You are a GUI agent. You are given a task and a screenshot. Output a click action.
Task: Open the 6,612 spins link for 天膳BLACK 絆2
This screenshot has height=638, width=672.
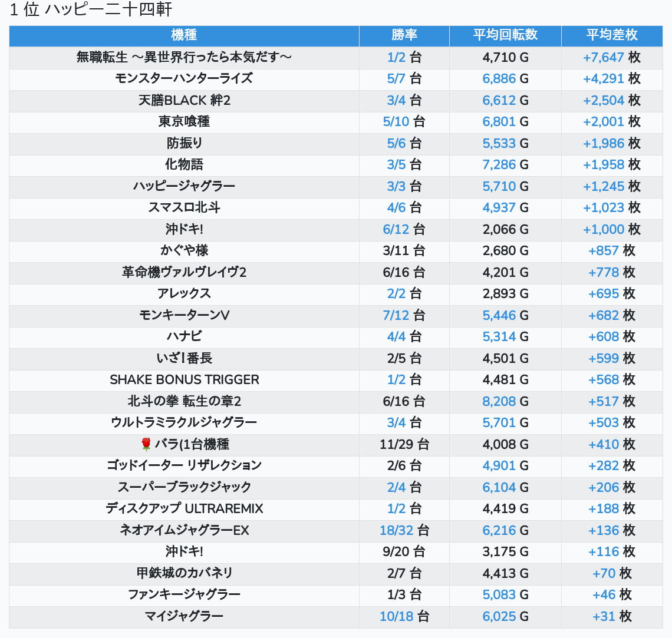[x=499, y=100]
